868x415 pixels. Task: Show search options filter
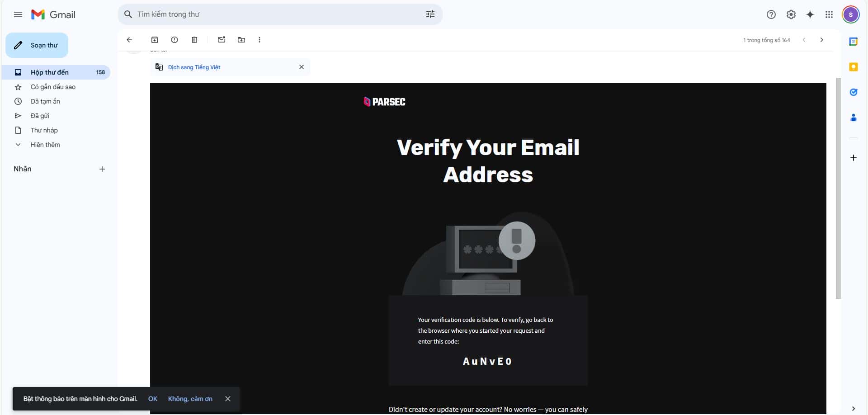point(430,14)
